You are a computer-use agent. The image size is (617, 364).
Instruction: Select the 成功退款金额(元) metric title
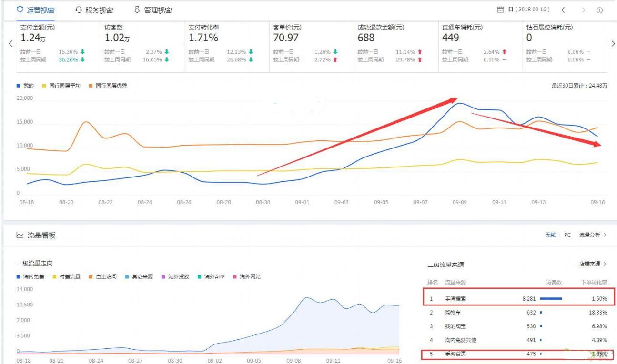coord(381,28)
